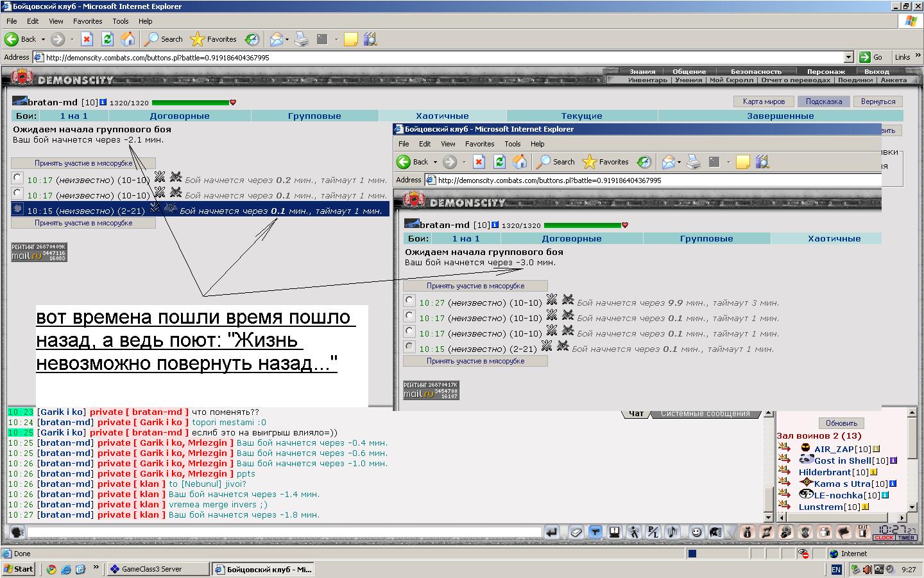Image resolution: width=924 pixels, height=578 pixels.
Task: Click the Обновить button above user list
Action: pyautogui.click(x=841, y=423)
